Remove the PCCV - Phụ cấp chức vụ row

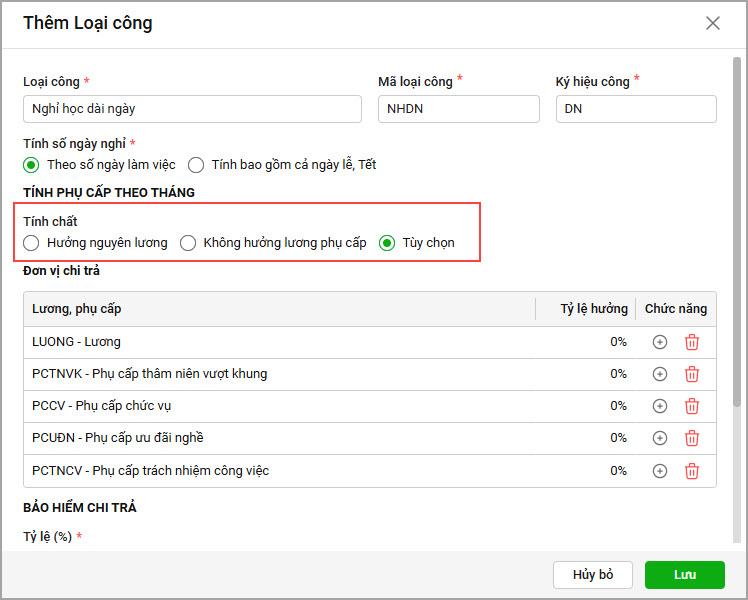(x=692, y=406)
